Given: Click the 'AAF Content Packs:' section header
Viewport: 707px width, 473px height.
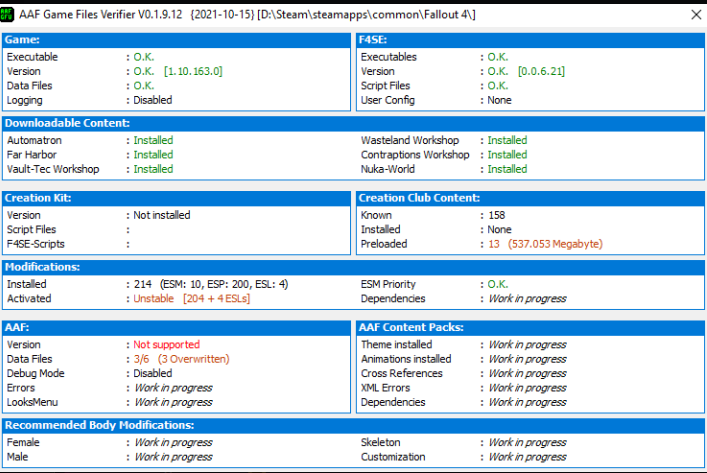Looking at the screenshot, I should coord(530,327).
